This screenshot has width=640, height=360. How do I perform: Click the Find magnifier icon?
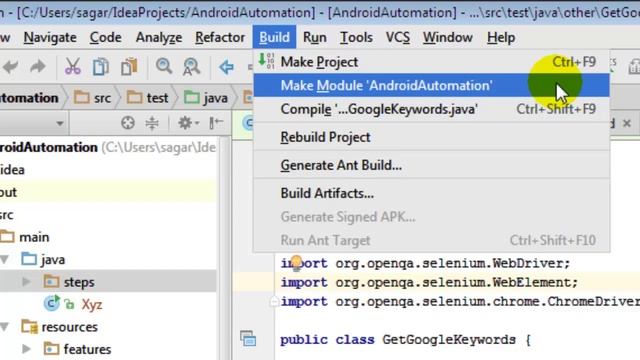(x=164, y=66)
